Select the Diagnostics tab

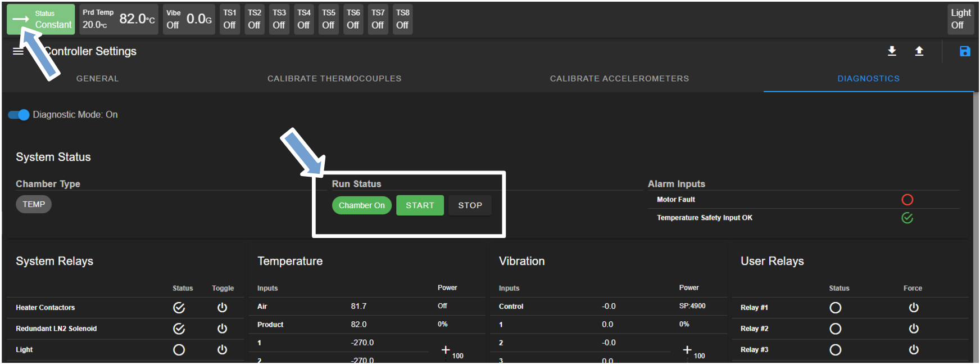[x=869, y=79]
